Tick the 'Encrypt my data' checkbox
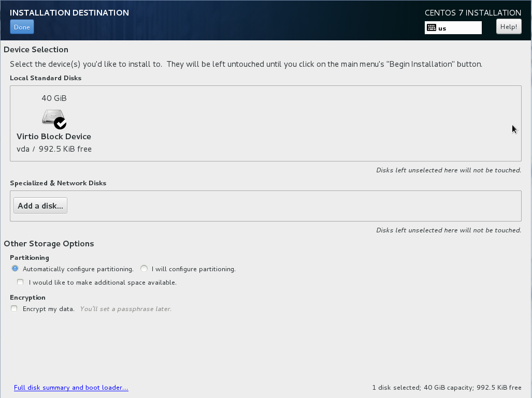 15,309
